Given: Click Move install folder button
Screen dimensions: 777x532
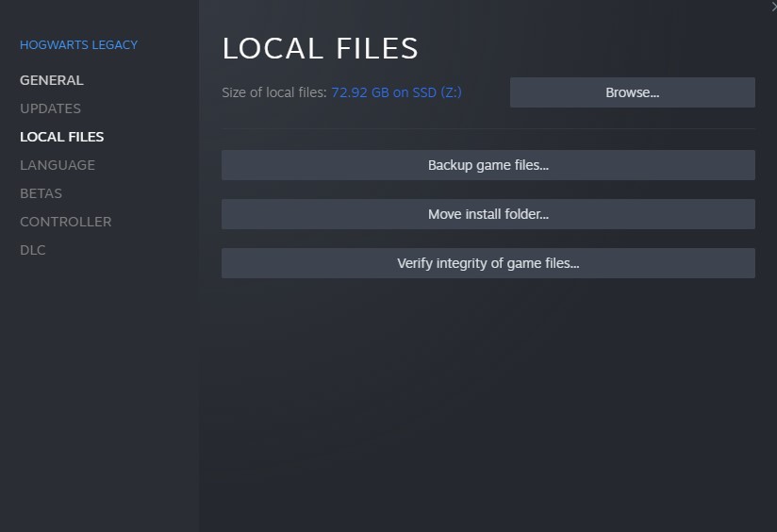Looking at the screenshot, I should 488,214.
